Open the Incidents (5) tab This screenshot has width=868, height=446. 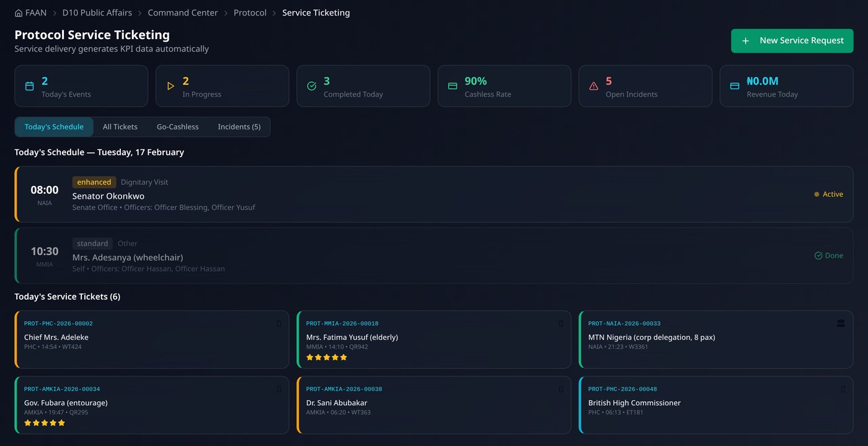[239, 127]
